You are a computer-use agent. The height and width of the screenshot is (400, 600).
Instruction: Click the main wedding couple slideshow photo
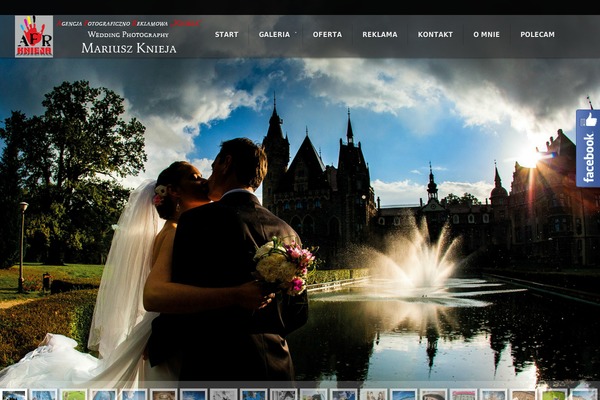(300, 220)
